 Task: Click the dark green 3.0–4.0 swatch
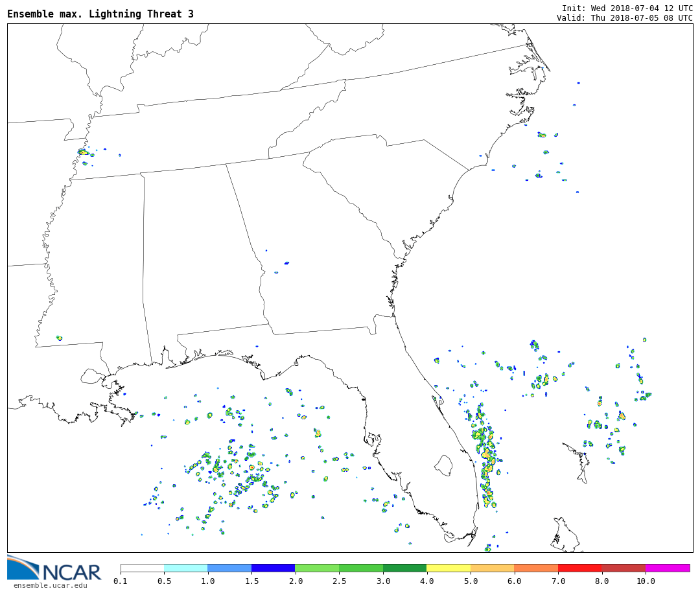pos(404,568)
